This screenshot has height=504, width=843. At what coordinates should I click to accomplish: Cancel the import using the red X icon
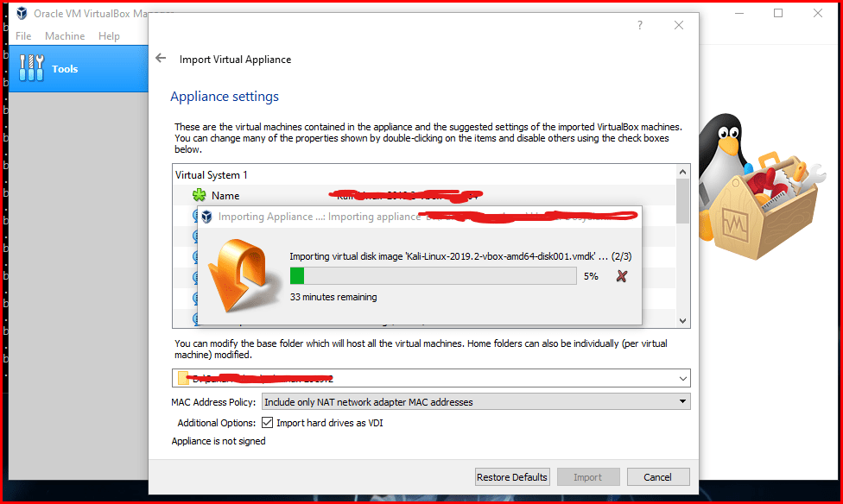(x=622, y=276)
